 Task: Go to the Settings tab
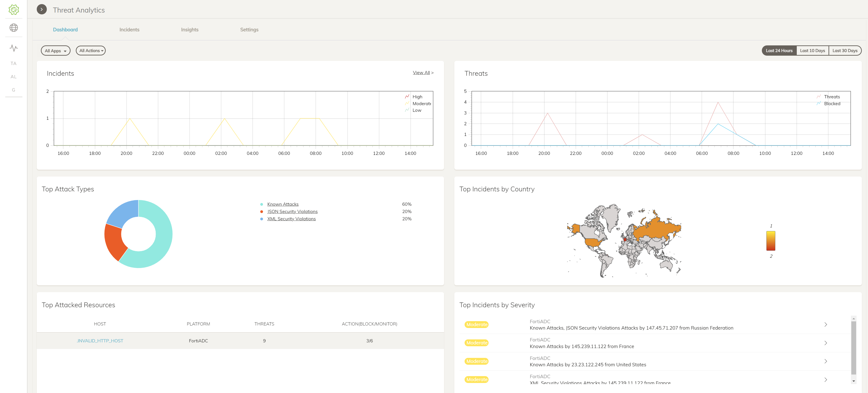[x=249, y=30]
